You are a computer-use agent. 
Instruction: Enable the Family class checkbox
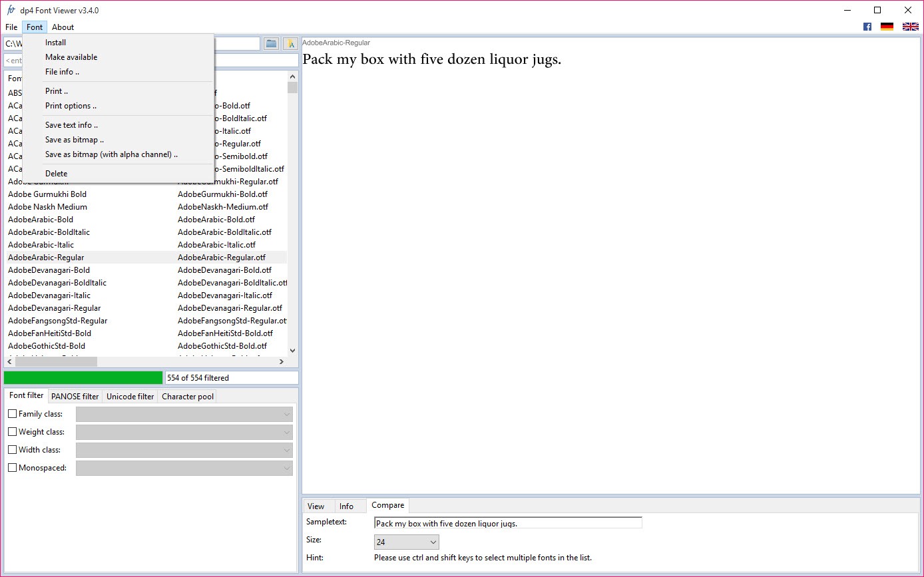[13, 414]
